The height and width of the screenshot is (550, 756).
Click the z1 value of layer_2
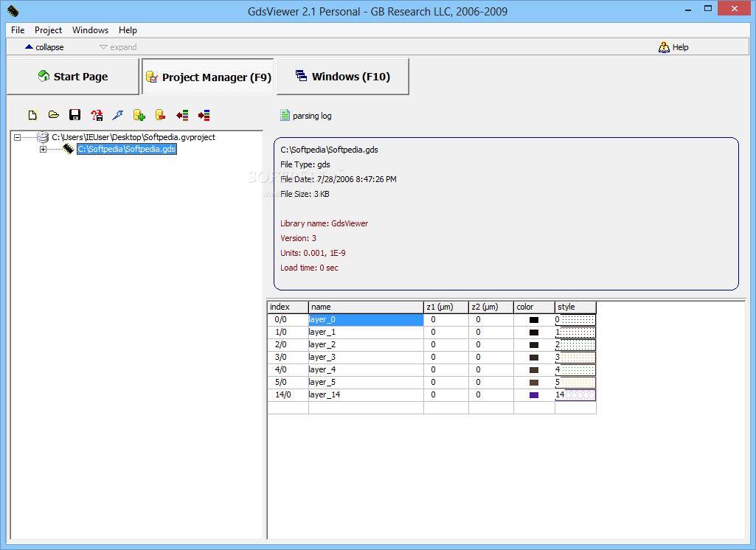446,344
